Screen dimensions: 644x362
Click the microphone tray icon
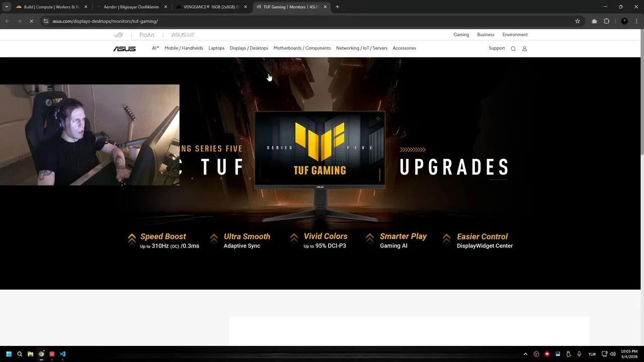coord(579,354)
